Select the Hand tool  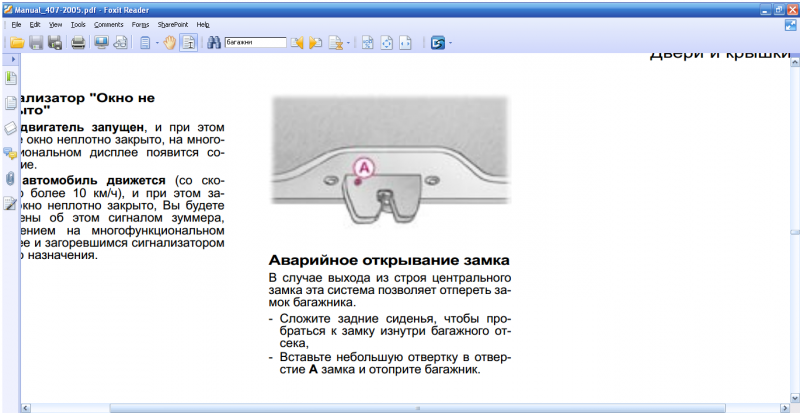tap(169, 43)
